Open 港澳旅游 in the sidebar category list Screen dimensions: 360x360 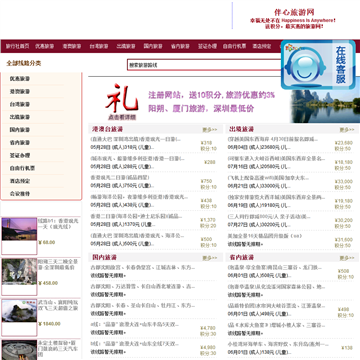coord(20,92)
